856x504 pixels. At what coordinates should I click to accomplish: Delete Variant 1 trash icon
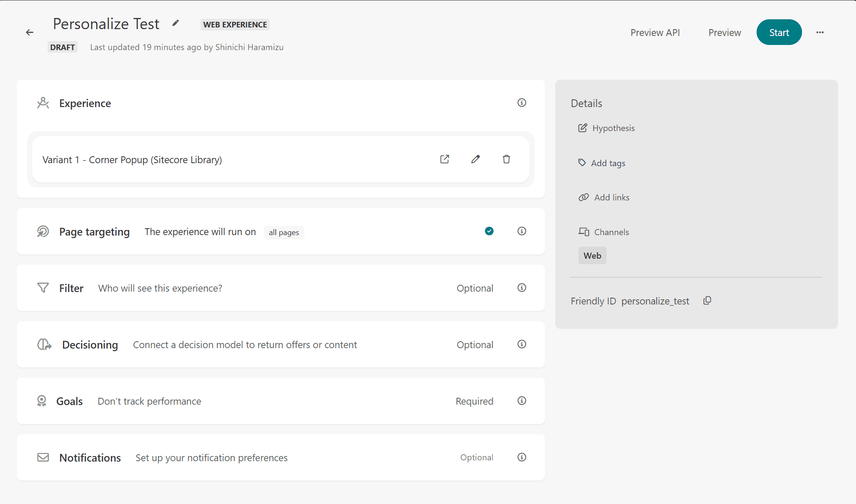point(506,159)
